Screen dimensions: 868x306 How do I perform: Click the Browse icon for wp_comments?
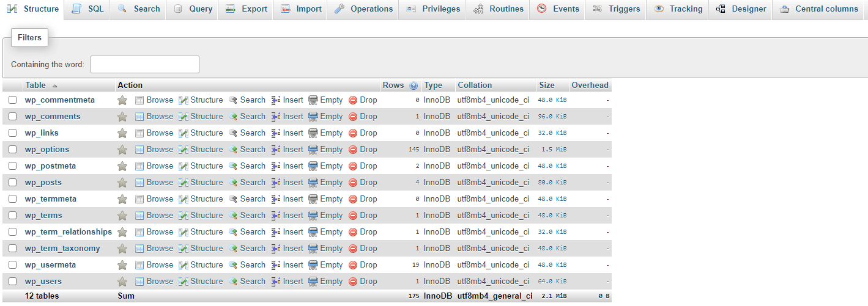(139, 117)
